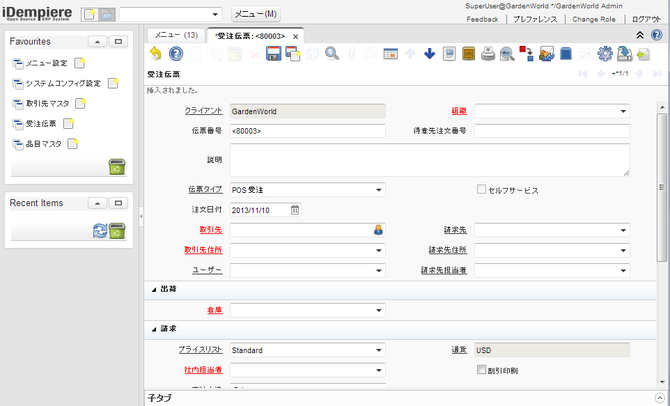Go to next record with the down arrow
The height and width of the screenshot is (406, 670).
click(x=429, y=54)
